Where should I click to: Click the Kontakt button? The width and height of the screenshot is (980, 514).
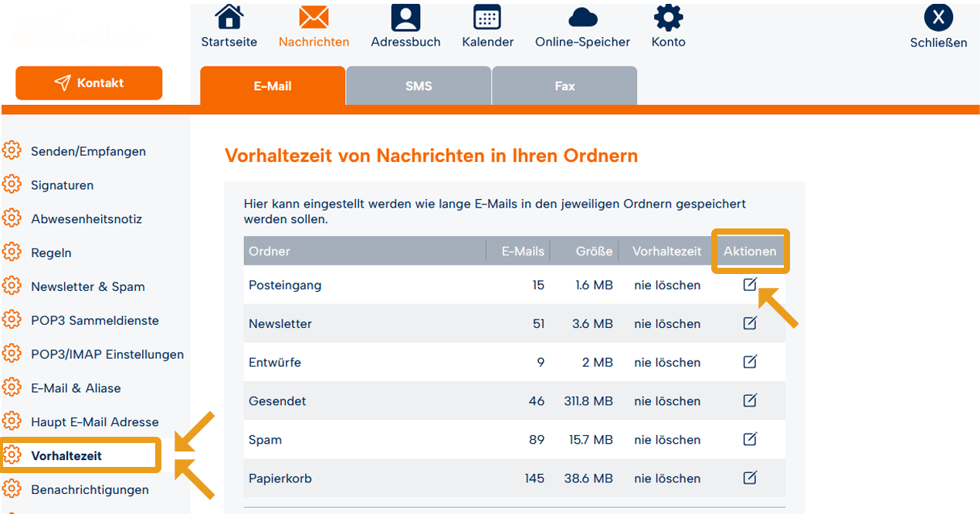89,83
